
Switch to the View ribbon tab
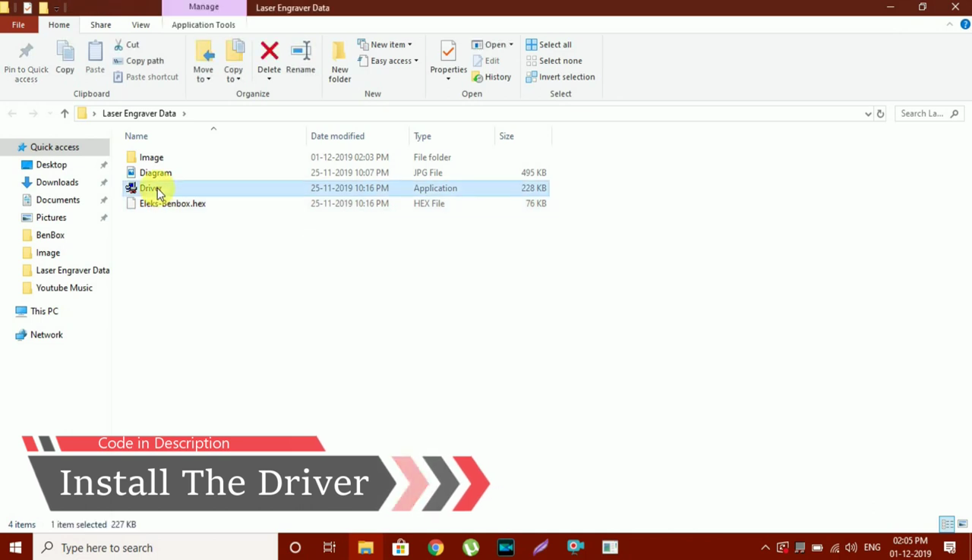(140, 24)
